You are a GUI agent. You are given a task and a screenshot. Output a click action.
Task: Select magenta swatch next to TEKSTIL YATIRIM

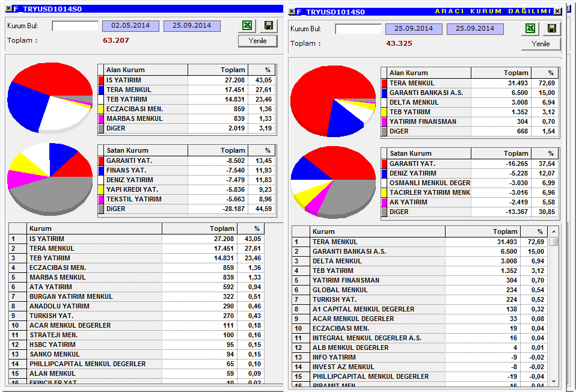(101, 199)
